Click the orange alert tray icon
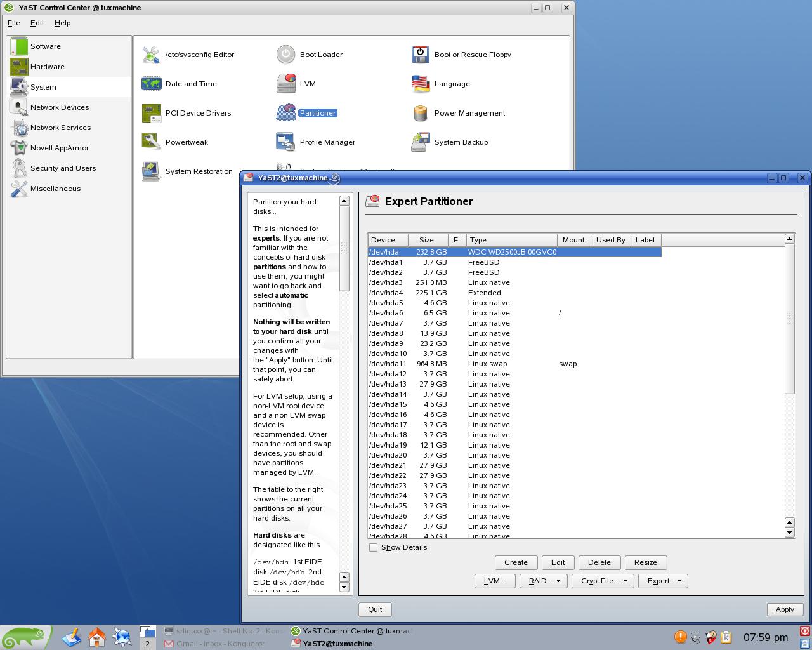The width and height of the screenshot is (812, 650). point(680,637)
